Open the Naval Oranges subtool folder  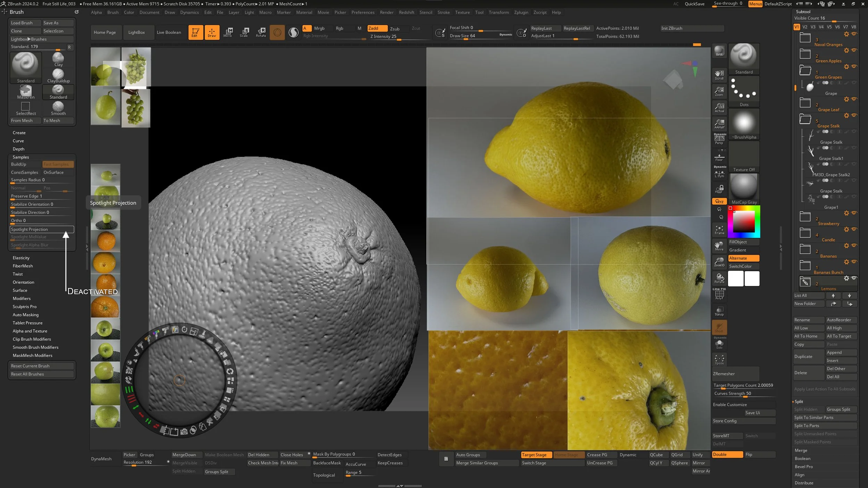click(x=805, y=38)
